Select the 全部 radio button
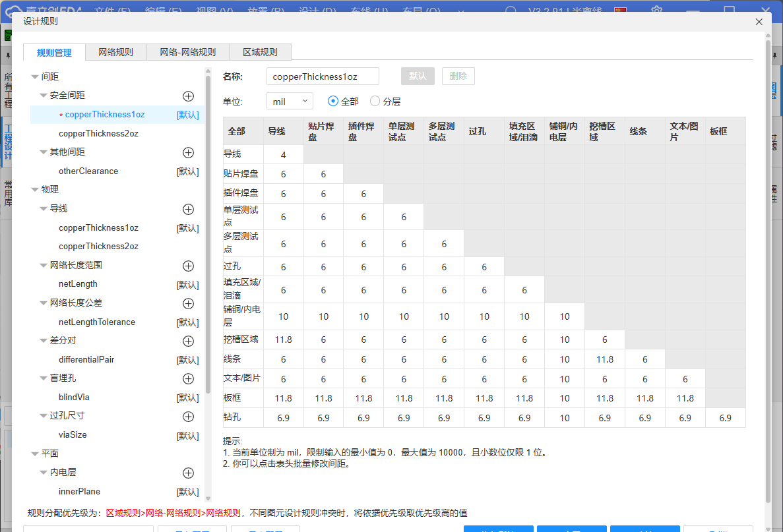The image size is (783, 532). click(333, 102)
